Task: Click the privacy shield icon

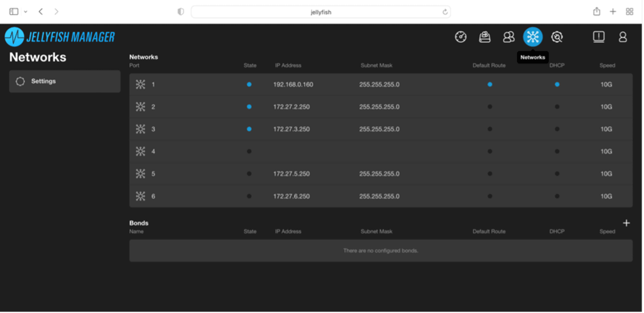Action: (181, 12)
